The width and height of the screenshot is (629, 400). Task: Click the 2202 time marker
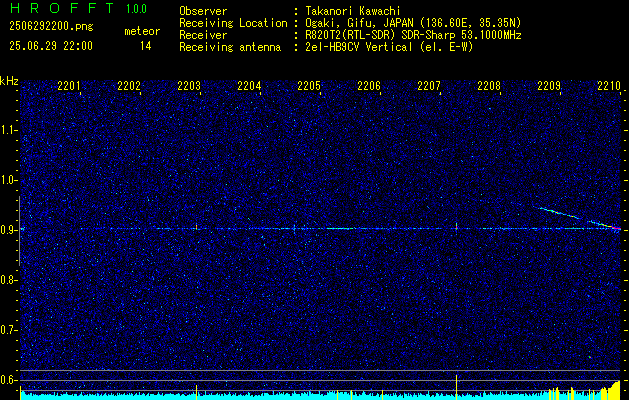(x=129, y=85)
